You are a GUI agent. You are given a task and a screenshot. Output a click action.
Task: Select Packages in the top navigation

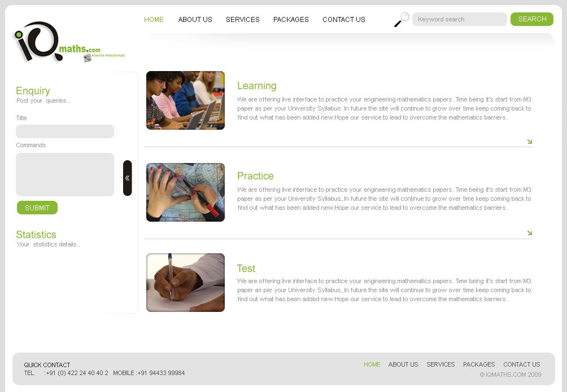click(x=291, y=20)
